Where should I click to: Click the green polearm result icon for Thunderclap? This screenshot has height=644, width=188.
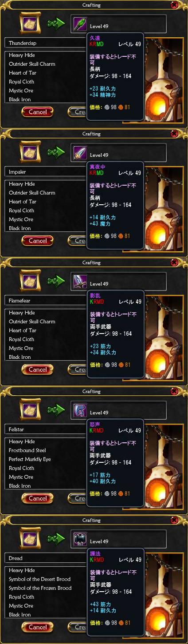tap(80, 24)
